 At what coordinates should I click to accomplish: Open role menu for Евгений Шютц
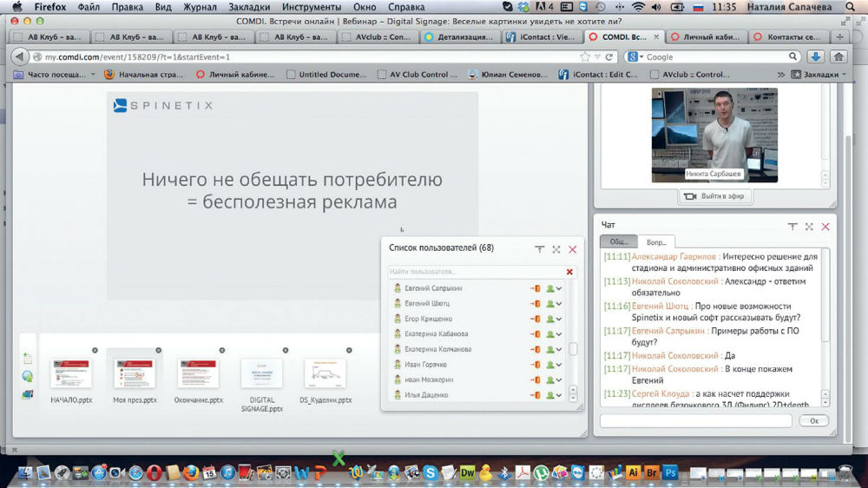point(554,304)
